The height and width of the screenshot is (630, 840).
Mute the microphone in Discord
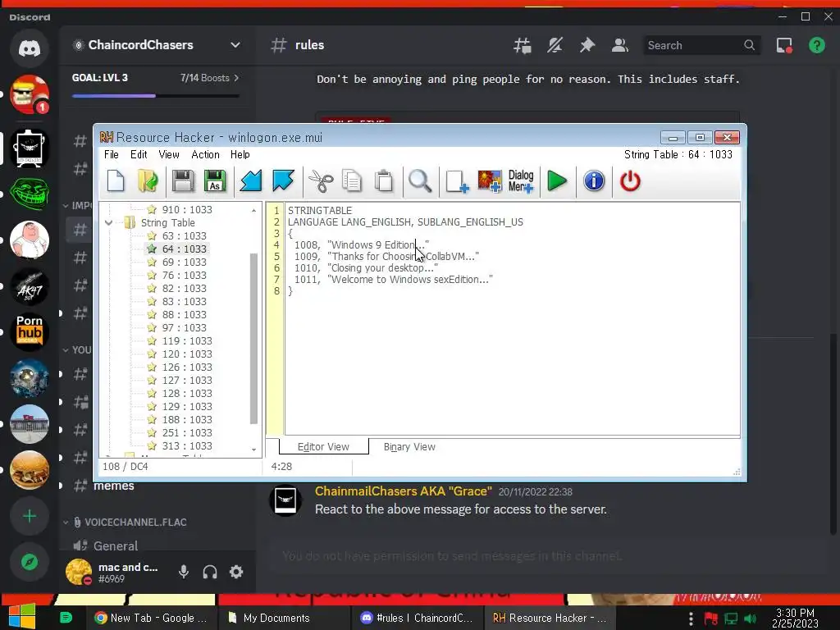click(x=184, y=572)
